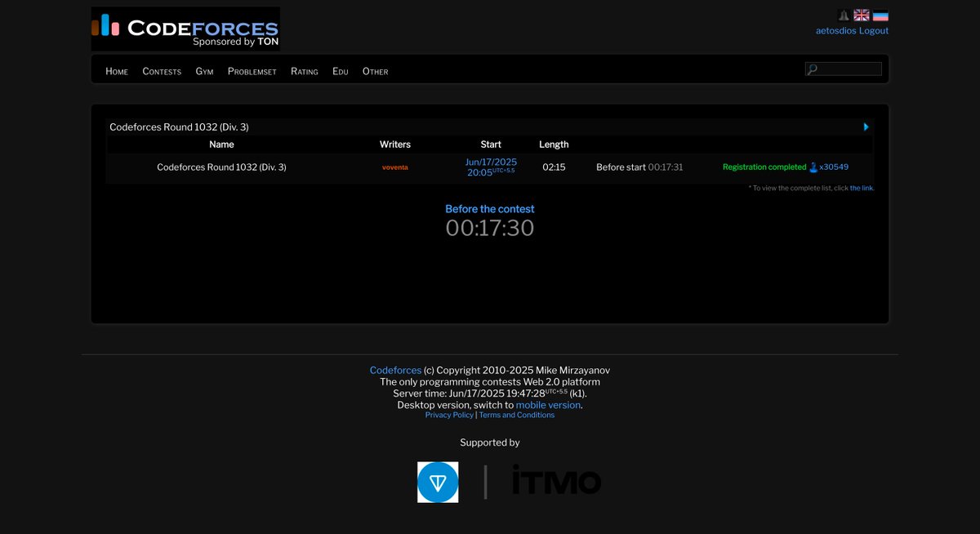Open writer voventa's profile

(395, 167)
